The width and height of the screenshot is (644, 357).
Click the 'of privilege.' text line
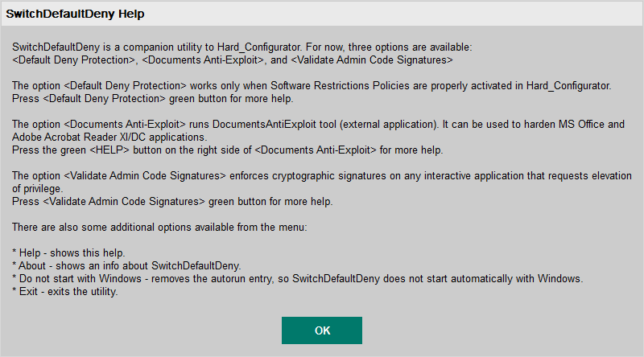38,187
